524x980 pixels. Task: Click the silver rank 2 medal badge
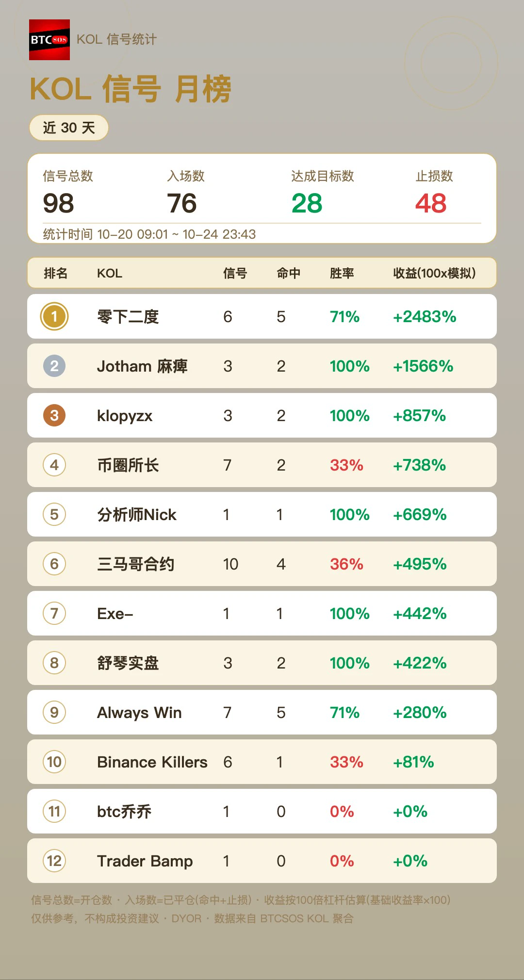[54, 366]
